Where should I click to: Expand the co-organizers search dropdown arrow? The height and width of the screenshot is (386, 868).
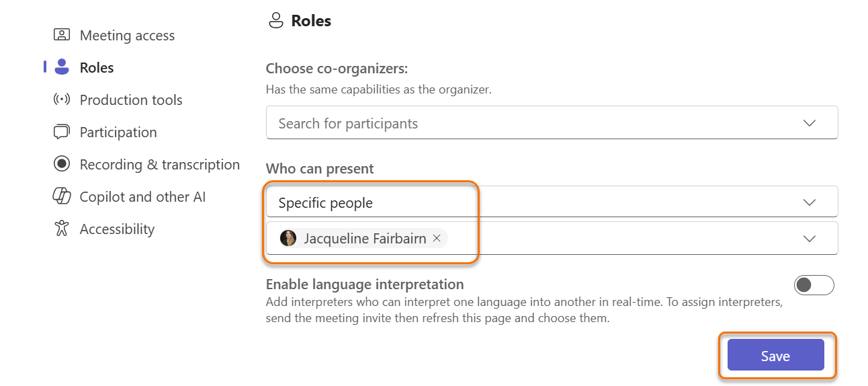point(810,123)
